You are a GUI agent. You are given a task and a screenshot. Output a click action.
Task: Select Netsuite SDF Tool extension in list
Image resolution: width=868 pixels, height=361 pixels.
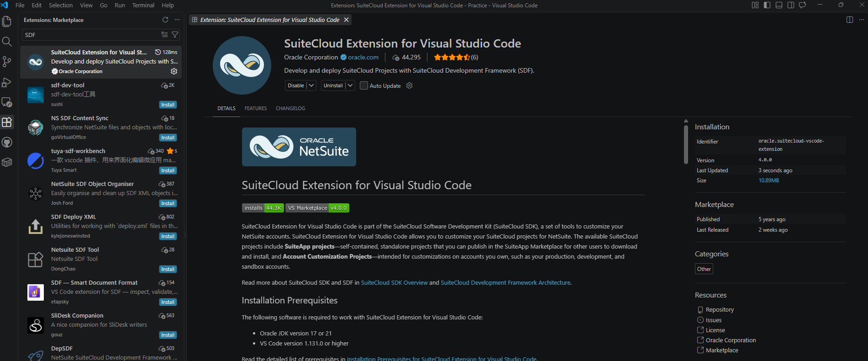tap(101, 259)
